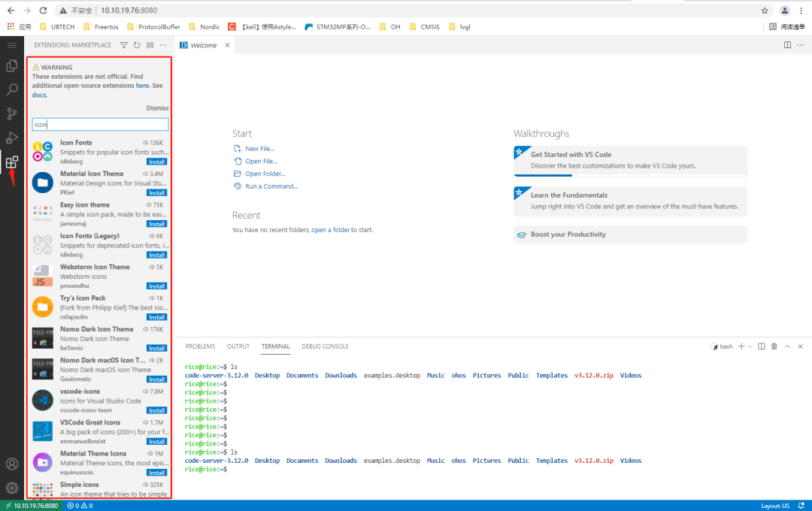The height and width of the screenshot is (511, 812).
Task: Install the Material Icon Theme extension
Action: [156, 192]
